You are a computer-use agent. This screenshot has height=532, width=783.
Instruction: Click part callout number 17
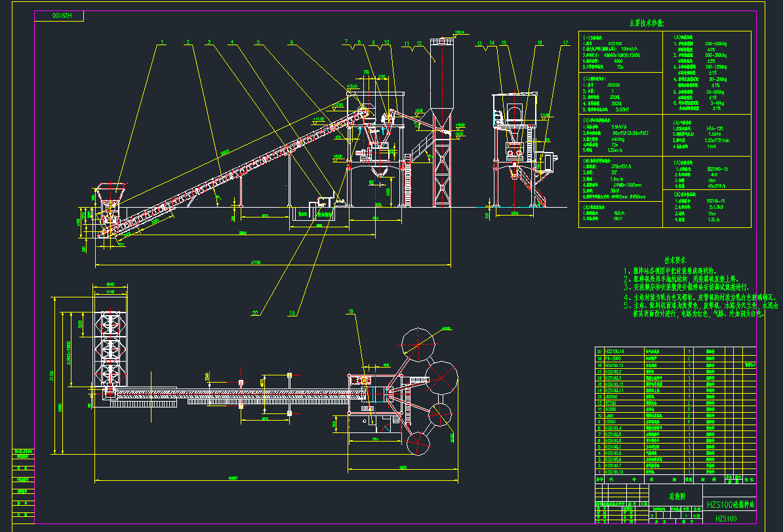click(565, 44)
